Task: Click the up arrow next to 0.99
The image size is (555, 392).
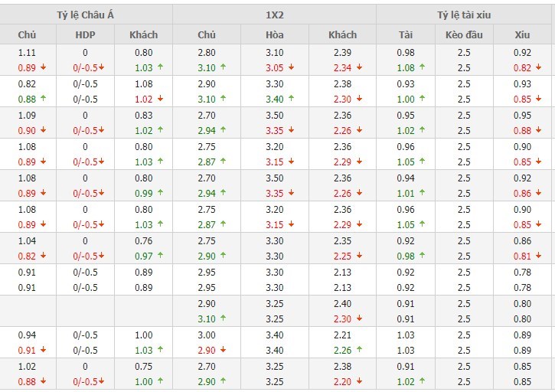Action: 160,193
